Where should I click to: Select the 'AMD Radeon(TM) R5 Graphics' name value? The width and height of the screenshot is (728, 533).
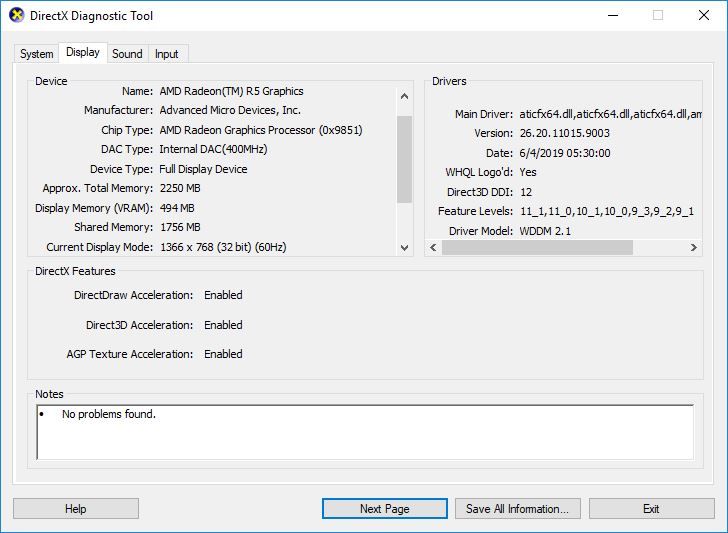click(231, 91)
